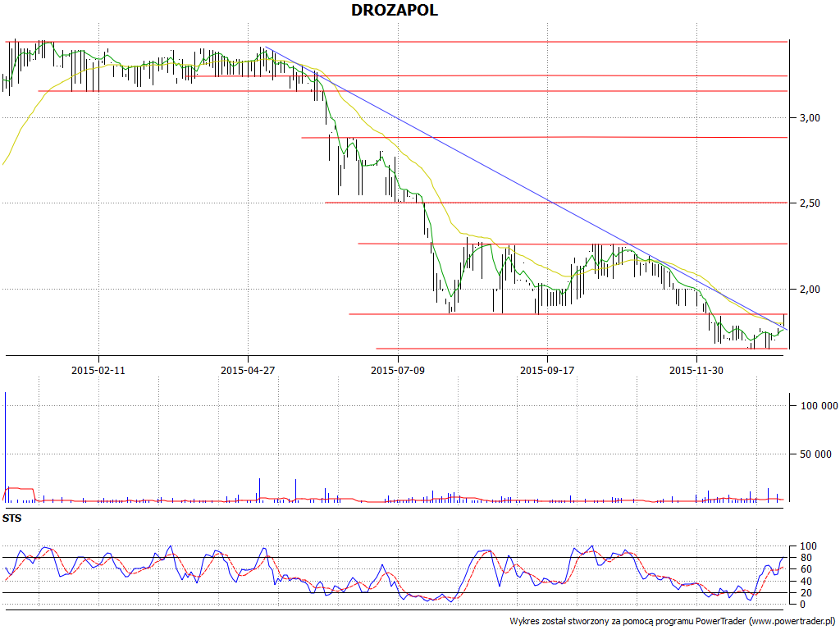Select the 2015-04-27 date label
Viewport: 840px width, 630px height.
click(x=248, y=370)
